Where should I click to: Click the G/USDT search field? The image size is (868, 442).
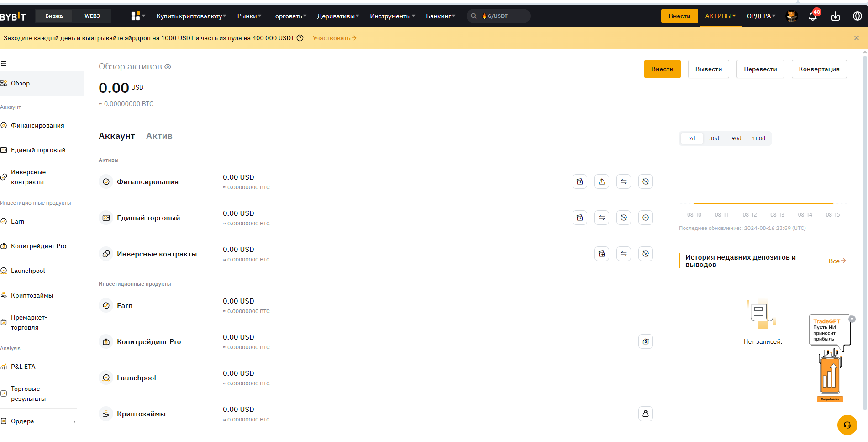tap(499, 16)
